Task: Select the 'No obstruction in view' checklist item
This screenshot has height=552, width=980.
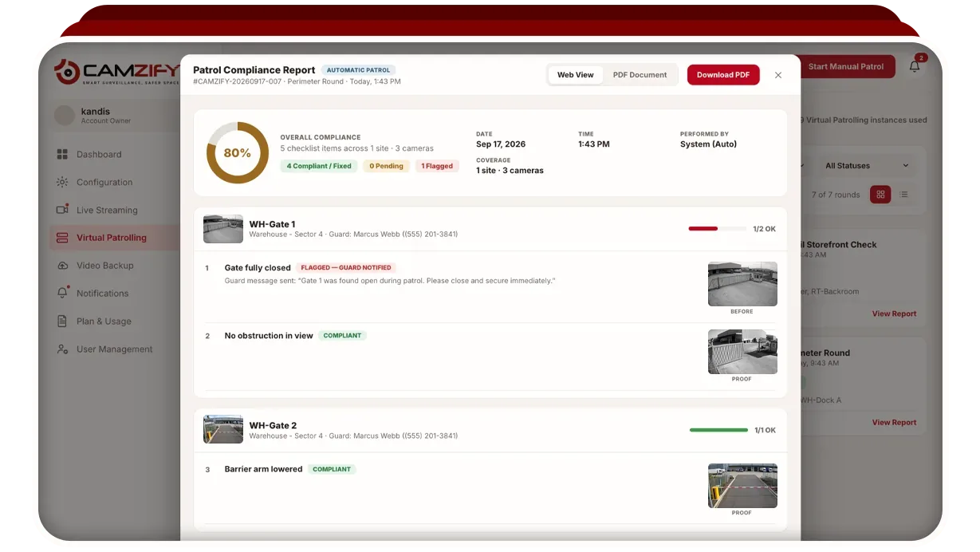Action: coord(269,336)
